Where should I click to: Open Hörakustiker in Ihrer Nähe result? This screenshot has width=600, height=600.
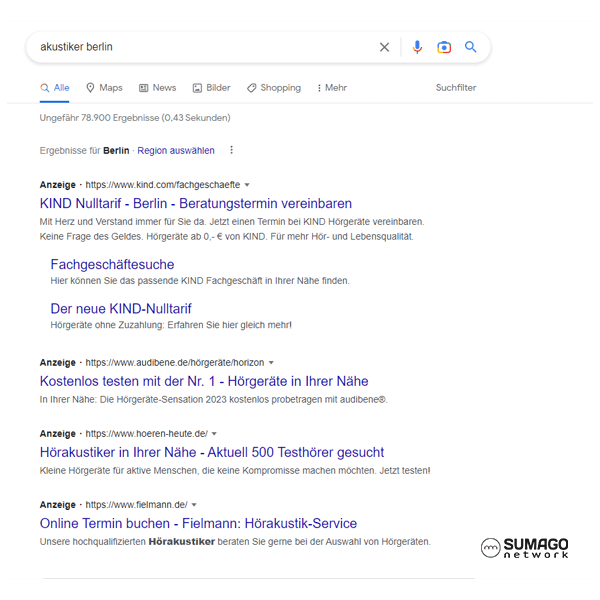coord(212,452)
